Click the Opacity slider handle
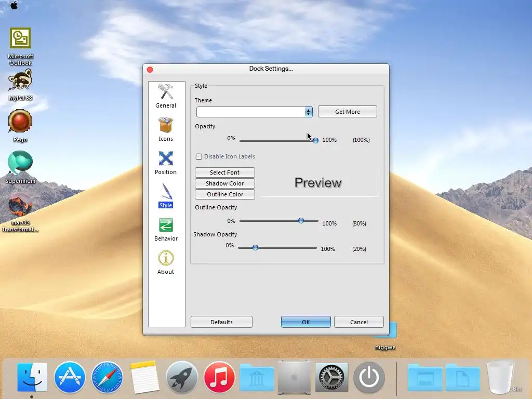 tap(315, 140)
